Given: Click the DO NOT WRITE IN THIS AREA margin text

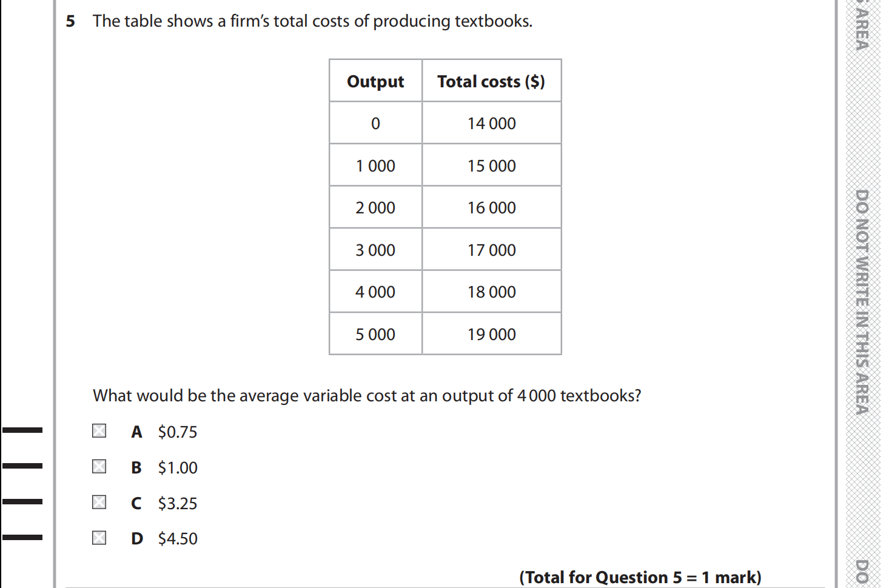Looking at the screenshot, I should point(862,302).
